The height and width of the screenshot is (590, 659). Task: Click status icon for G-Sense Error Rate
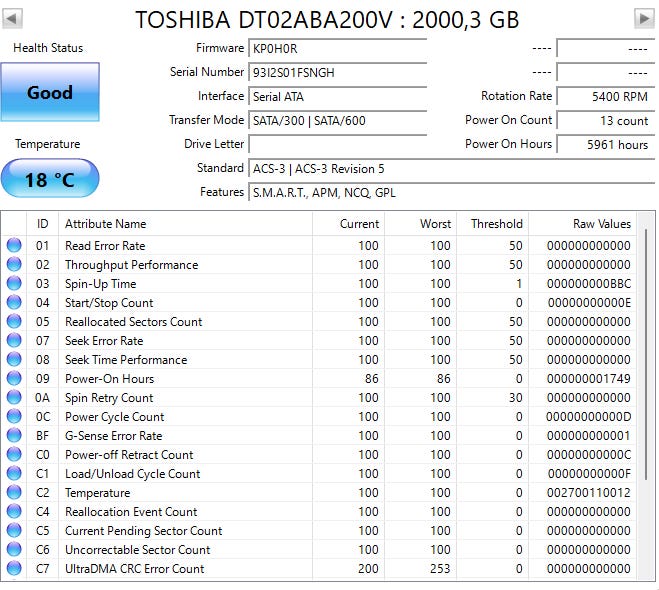[x=14, y=435]
